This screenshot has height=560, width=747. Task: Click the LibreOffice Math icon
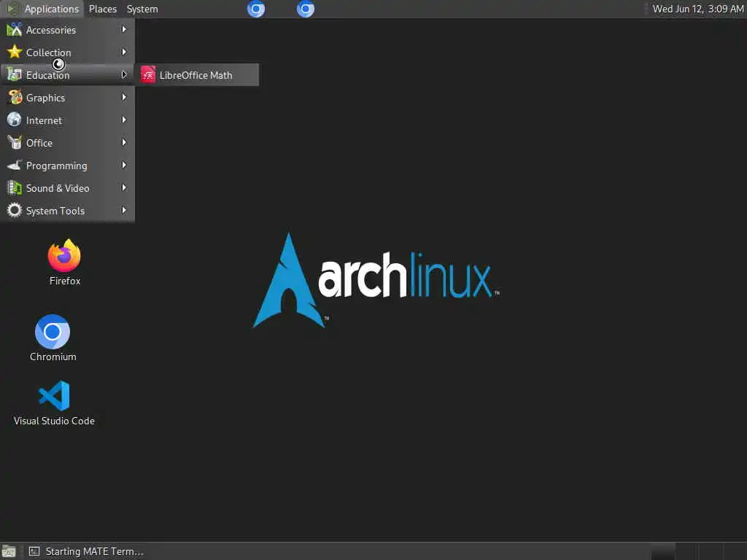point(148,75)
